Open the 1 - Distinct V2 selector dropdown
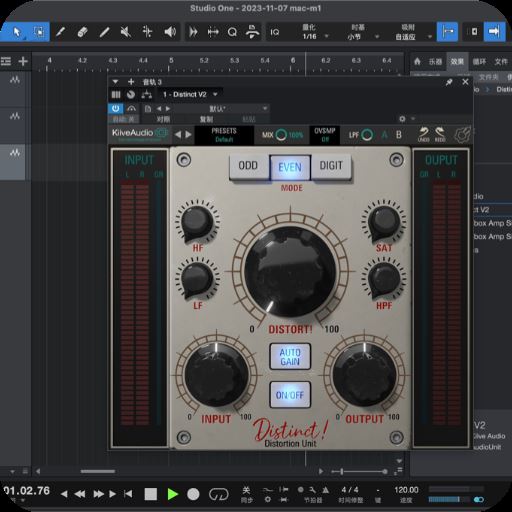The width and height of the screenshot is (512, 512). [190, 95]
